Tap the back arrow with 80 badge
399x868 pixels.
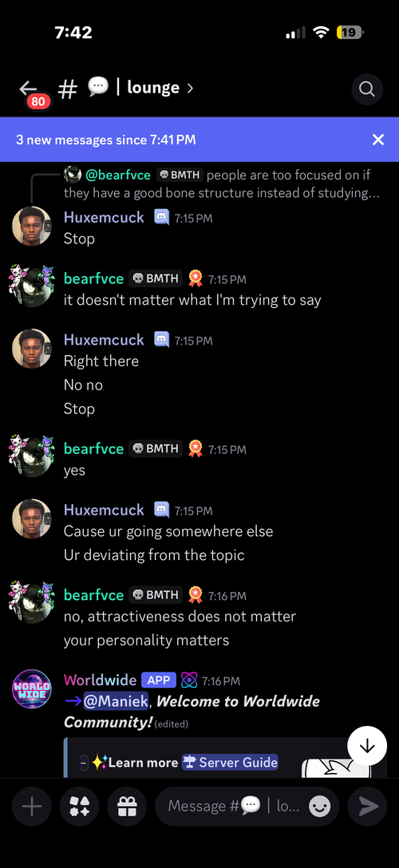pos(32,92)
